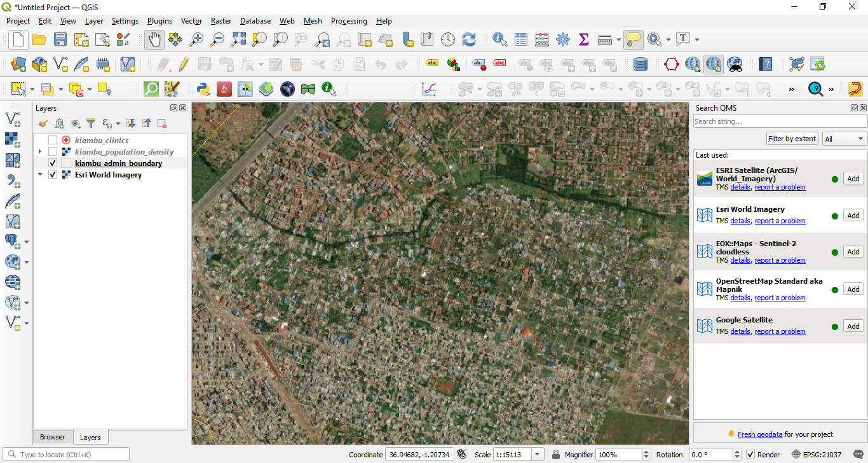Open the text annotation dropdown arrow
This screenshot has height=463, width=868.
[x=697, y=39]
